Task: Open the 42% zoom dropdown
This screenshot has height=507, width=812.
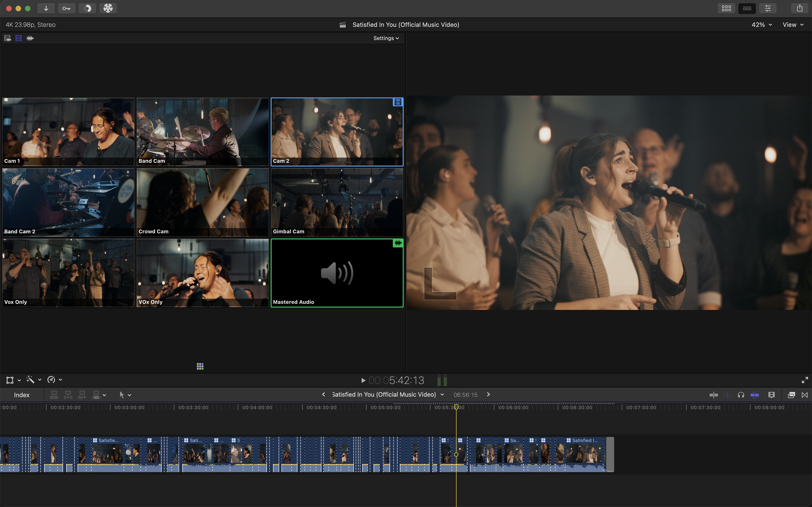Action: (x=761, y=24)
